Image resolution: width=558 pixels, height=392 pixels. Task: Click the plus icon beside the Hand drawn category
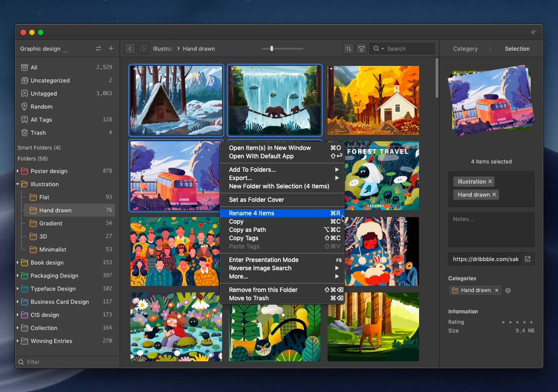[x=508, y=290]
